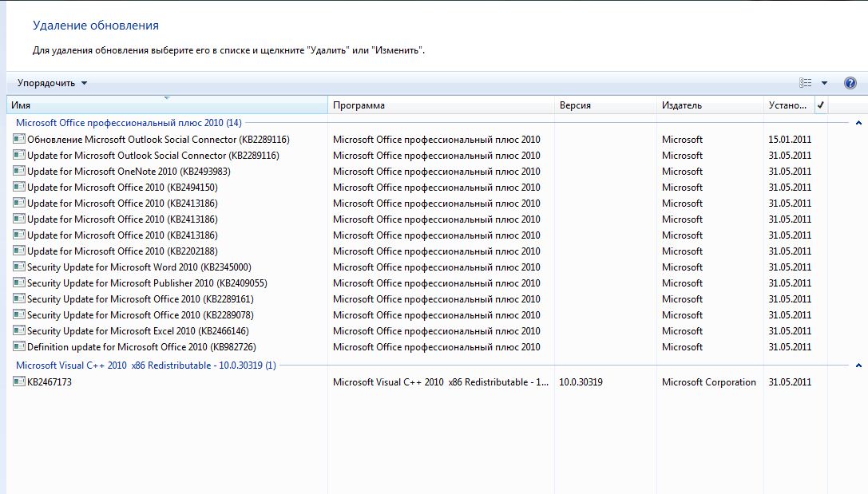This screenshot has height=494, width=868.
Task: Sort by Имя column header
Action: click(167, 105)
